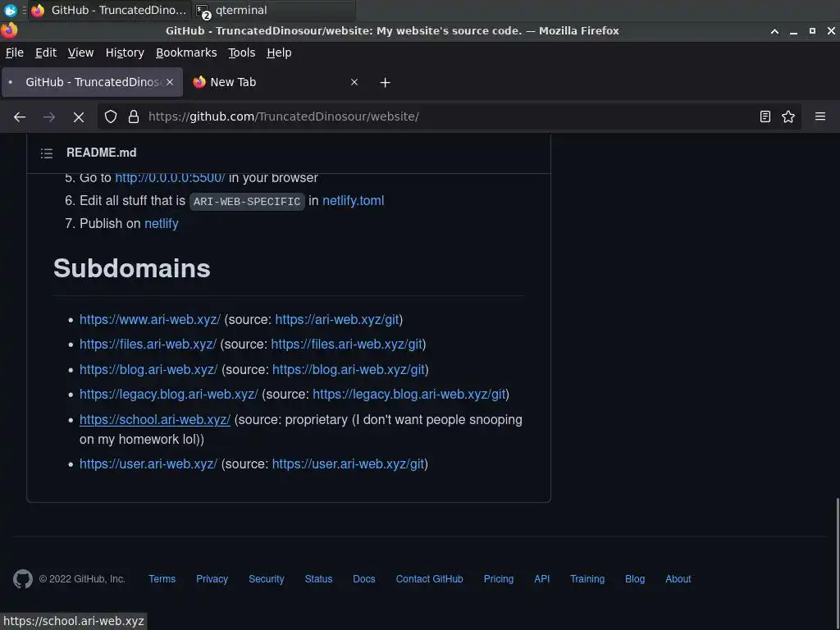The height and width of the screenshot is (630, 840).
Task: Click the GitHub octocat footer logo
Action: (22, 579)
